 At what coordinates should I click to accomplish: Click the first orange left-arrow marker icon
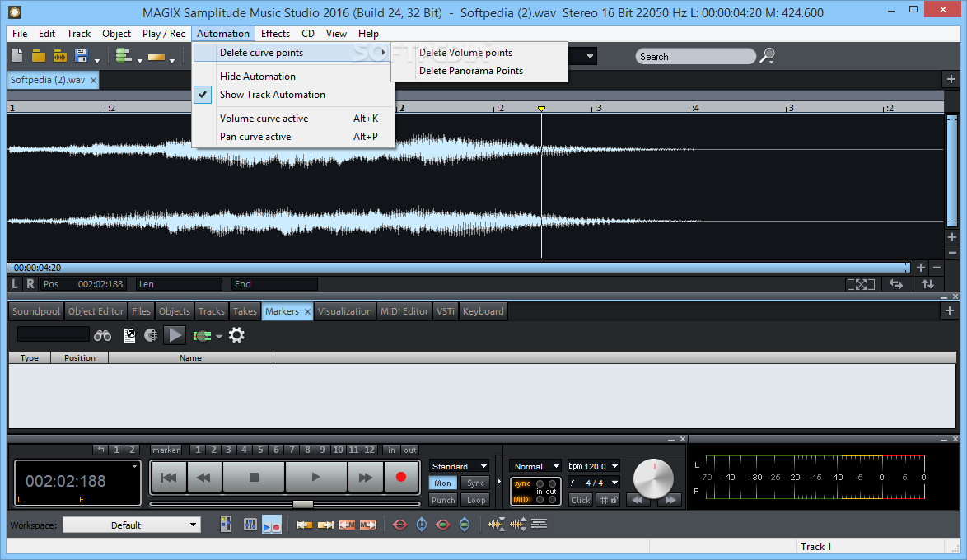[x=304, y=525]
